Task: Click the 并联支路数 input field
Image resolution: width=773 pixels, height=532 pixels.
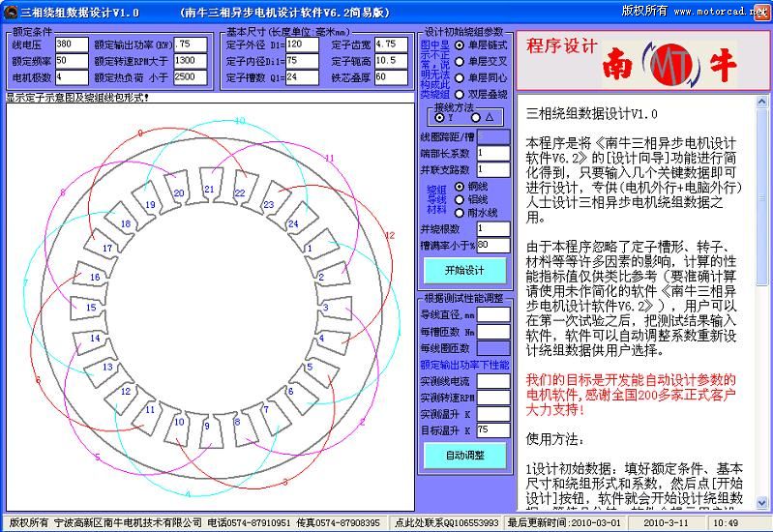Action: 493,169
